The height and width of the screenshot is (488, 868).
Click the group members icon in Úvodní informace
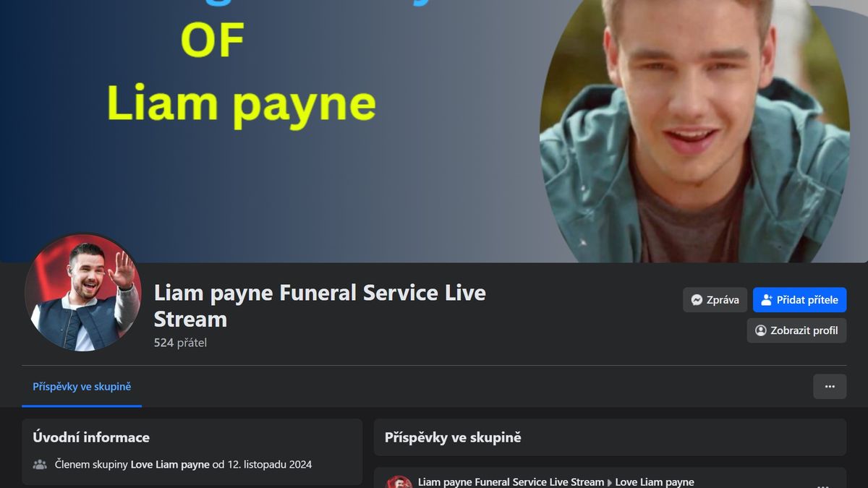(x=40, y=464)
